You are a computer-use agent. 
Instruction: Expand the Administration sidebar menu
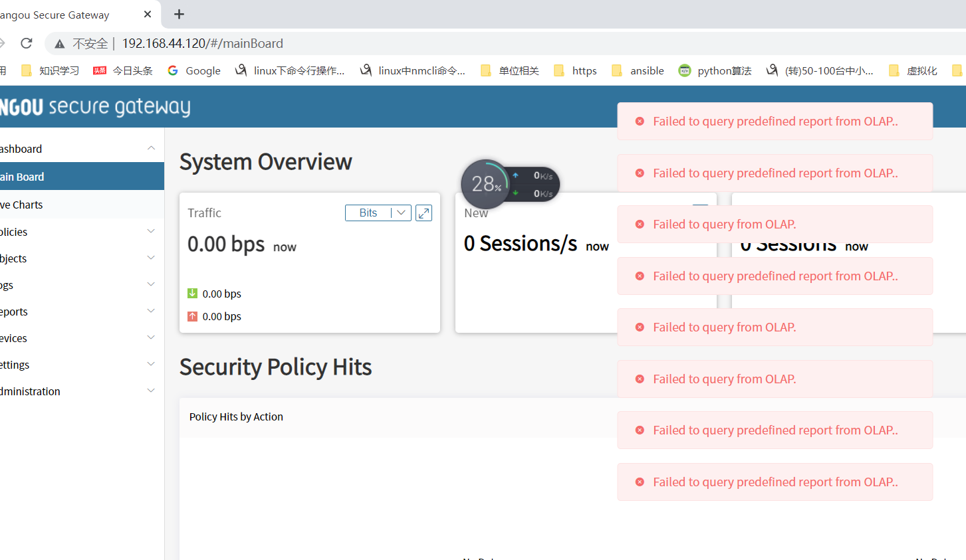pos(80,391)
